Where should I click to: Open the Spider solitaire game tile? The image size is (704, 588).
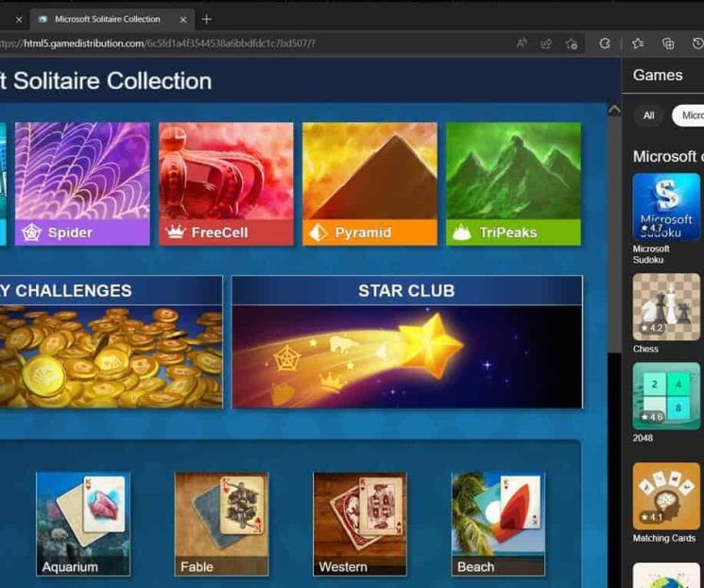tap(82, 183)
